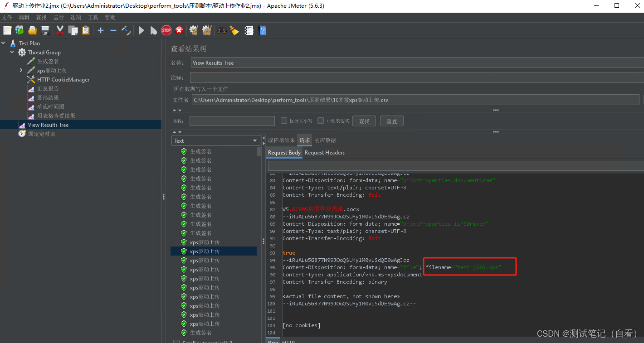Clear results with single gear-broom icon
This screenshot has width=644, height=343.
click(x=194, y=30)
